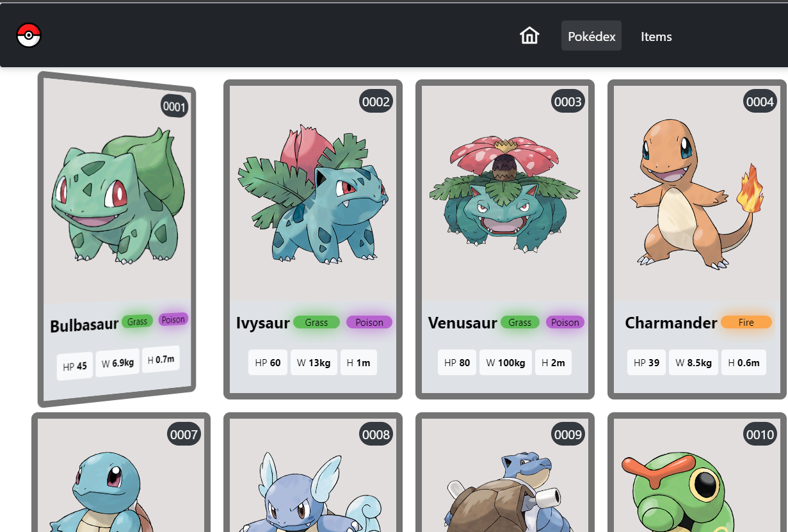The image size is (788, 532).
Task: Click the 0001 number badge
Action: [174, 106]
